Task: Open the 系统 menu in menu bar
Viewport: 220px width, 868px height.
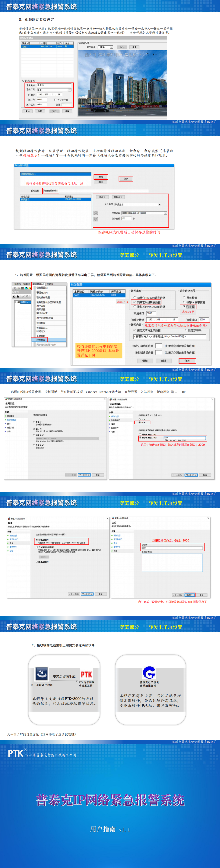Action: 17,284
